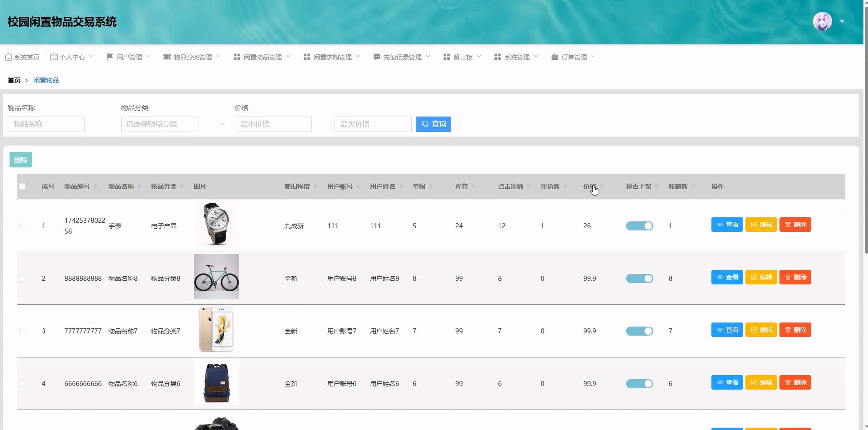Click the 最小价格 input field
The width and height of the screenshot is (868, 430).
[273, 124]
